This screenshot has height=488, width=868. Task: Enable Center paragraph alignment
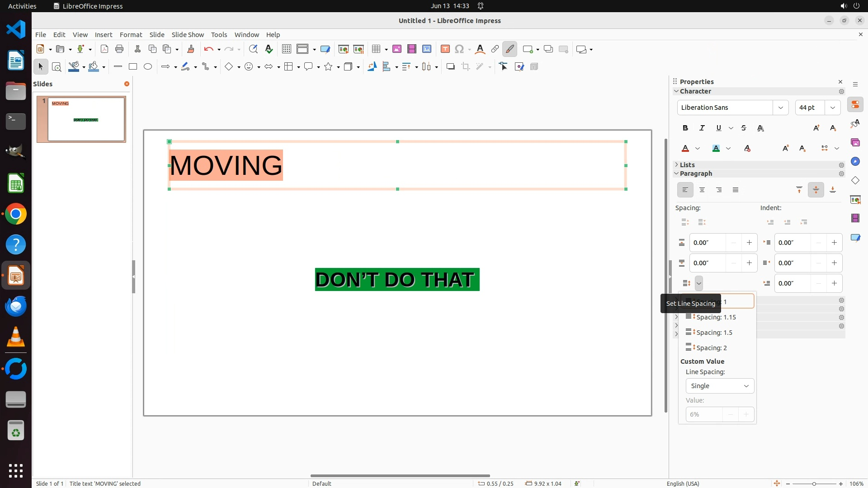702,190
